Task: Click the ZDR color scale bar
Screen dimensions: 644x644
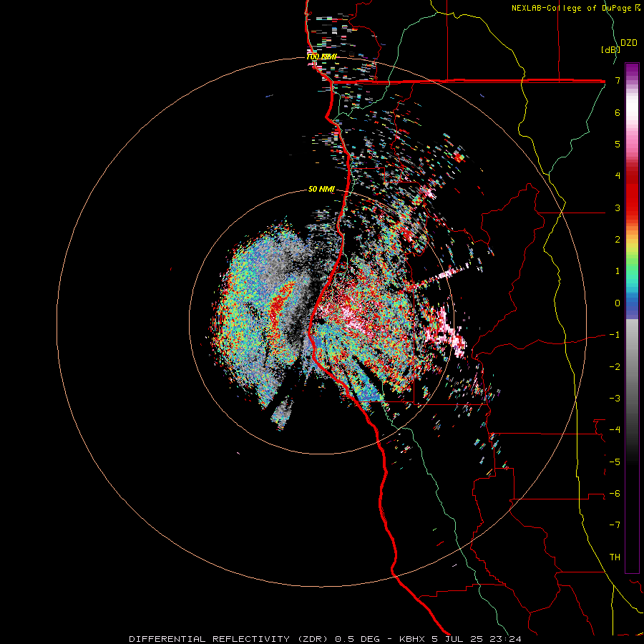Action: pyautogui.click(x=632, y=318)
